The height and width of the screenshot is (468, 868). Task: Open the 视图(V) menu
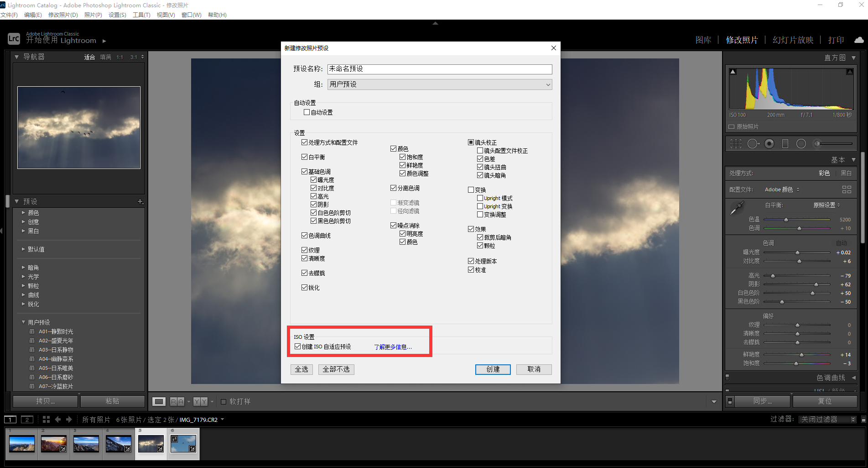click(166, 15)
